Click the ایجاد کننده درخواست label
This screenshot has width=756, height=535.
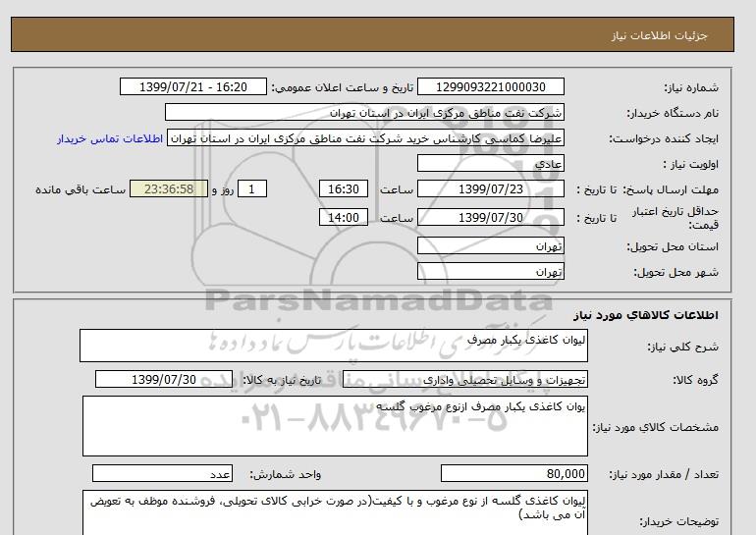click(664, 139)
